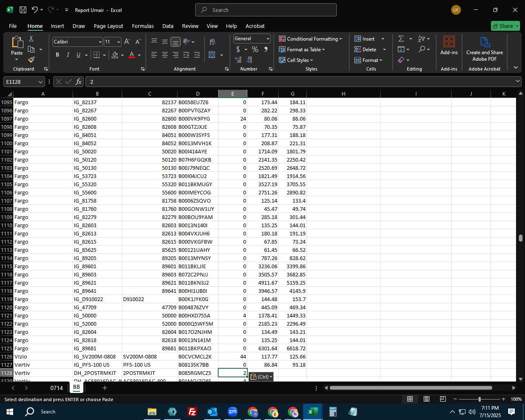Open the Page Layout tab
The width and height of the screenshot is (525, 420).
point(108,26)
